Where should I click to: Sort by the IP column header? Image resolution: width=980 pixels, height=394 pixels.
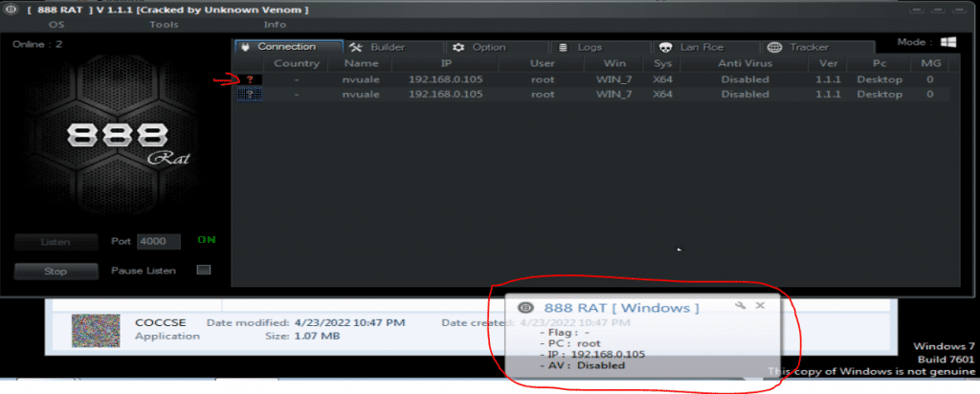(x=446, y=63)
